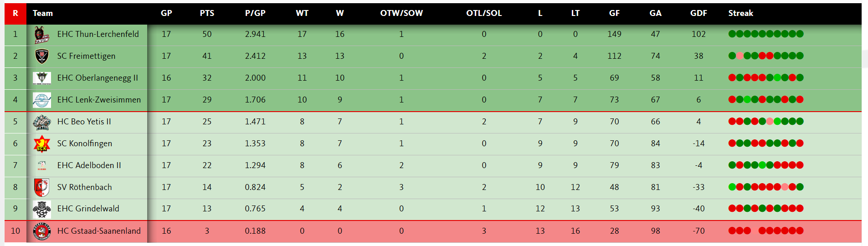Click the red R rank header
868x246 pixels.
click(15, 13)
